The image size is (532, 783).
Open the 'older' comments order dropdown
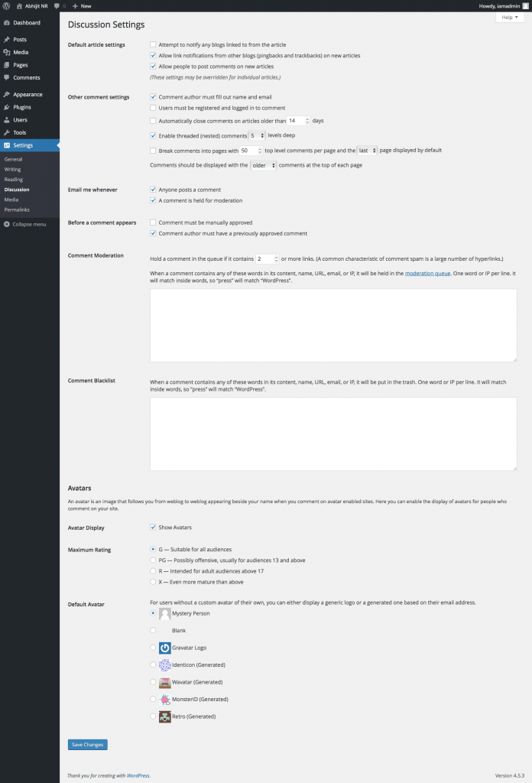point(263,165)
